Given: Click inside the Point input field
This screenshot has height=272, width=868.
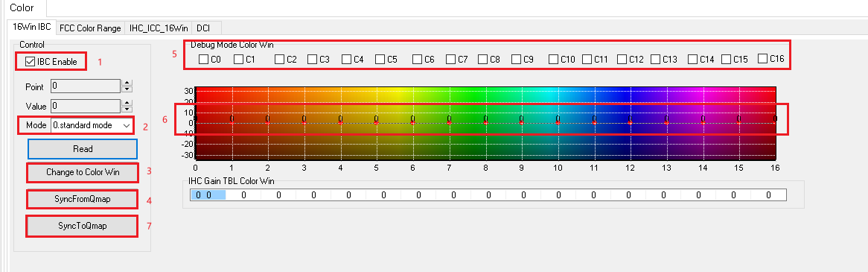Looking at the screenshot, I should [x=86, y=86].
